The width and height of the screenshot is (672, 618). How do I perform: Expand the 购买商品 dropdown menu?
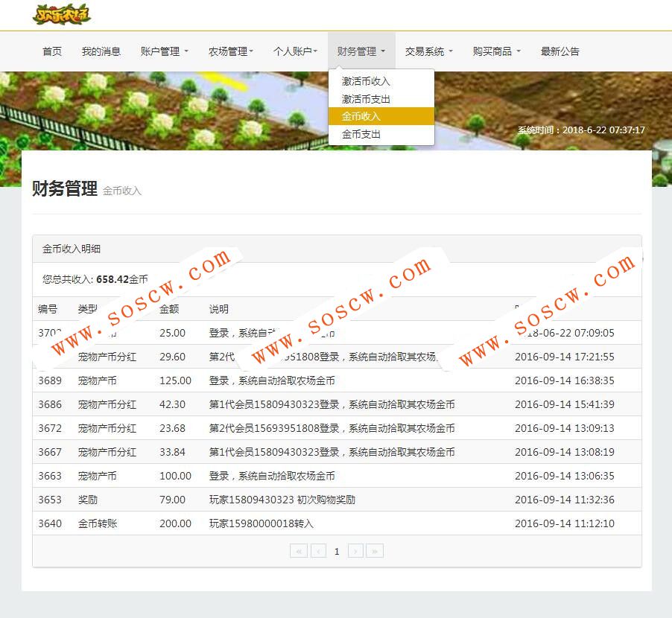pyautogui.click(x=497, y=51)
